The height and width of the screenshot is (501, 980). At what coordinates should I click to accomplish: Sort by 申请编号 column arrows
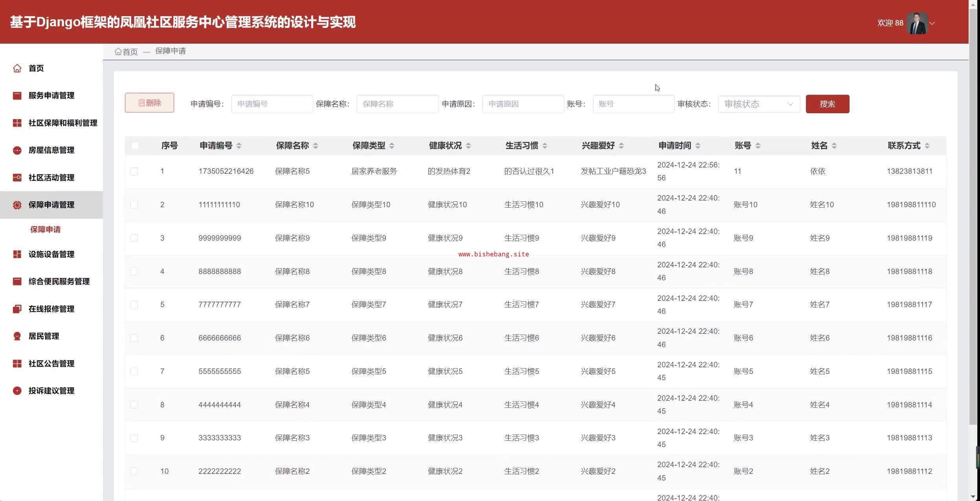[239, 146]
